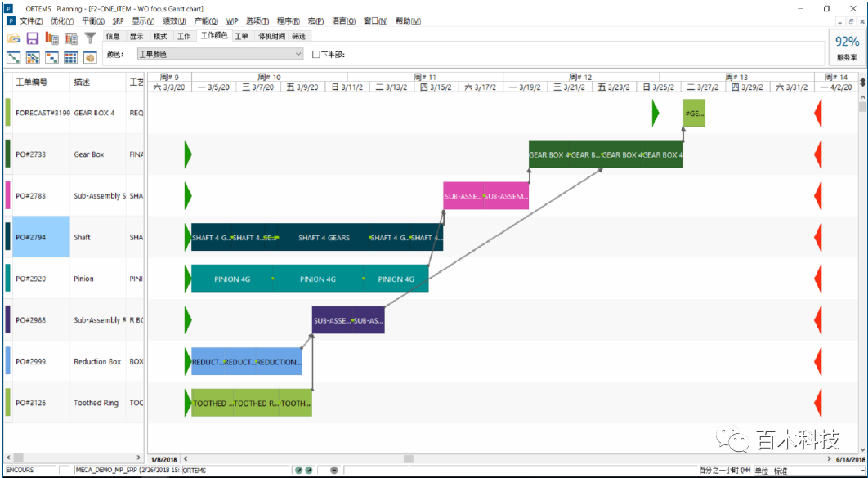Screen dimensions: 868x478
Task: Switch to the 筛选 tab
Action: tap(298, 36)
